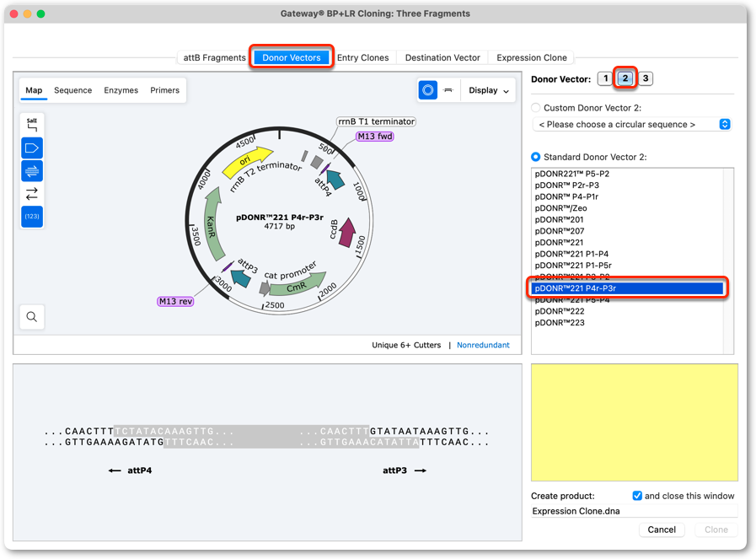Screen dimensions: 756x559
Task: Click the attP4 site label on map
Action: 323,187
